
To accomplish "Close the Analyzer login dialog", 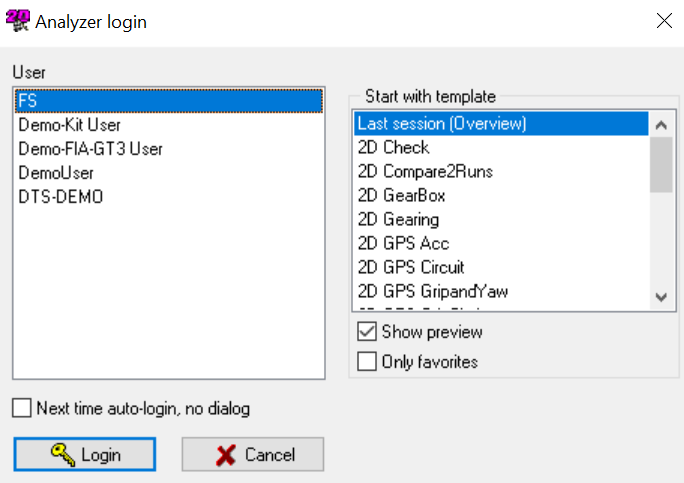I will [x=663, y=20].
